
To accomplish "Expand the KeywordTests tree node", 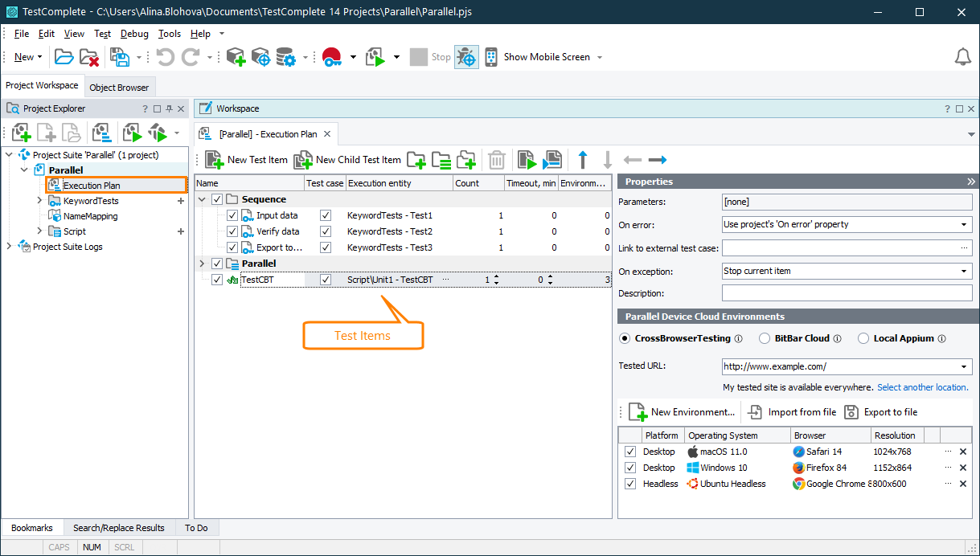I will click(39, 201).
